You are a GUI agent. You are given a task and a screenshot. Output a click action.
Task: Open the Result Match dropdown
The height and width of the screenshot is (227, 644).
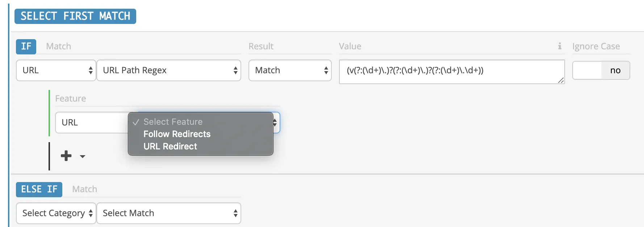[290, 70]
